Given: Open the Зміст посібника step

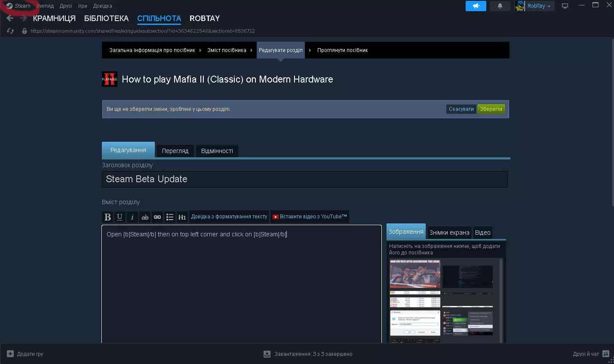Looking at the screenshot, I should click(227, 50).
